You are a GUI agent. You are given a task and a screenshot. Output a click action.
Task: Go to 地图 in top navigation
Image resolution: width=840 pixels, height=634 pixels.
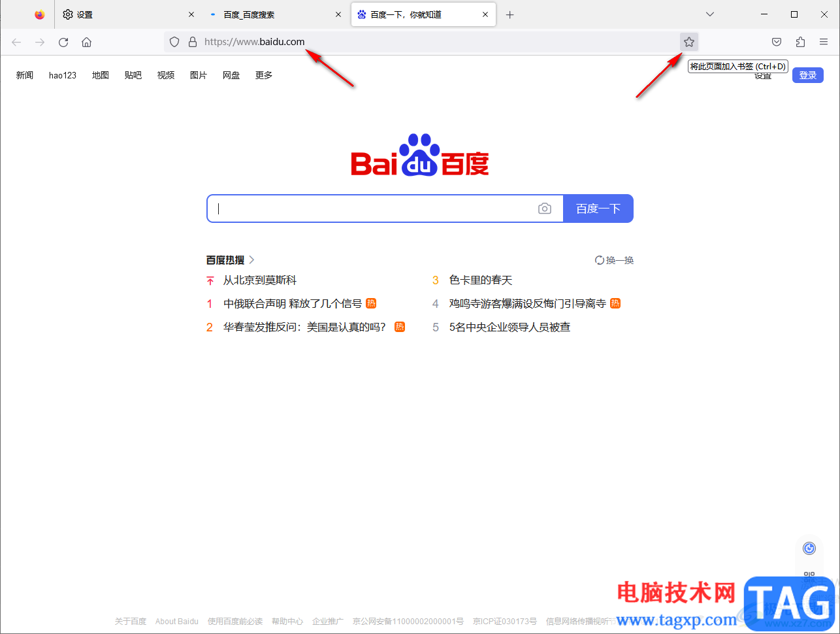[x=101, y=75]
